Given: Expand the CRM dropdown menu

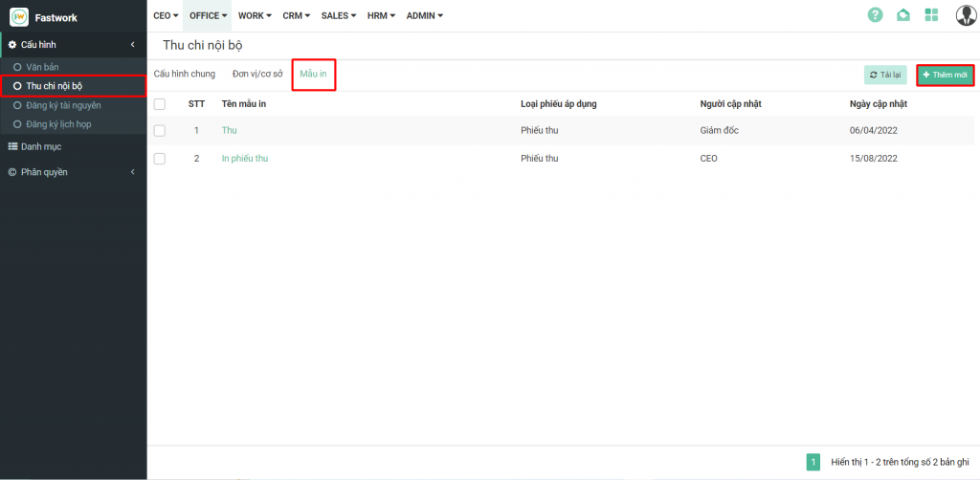Looking at the screenshot, I should [297, 15].
